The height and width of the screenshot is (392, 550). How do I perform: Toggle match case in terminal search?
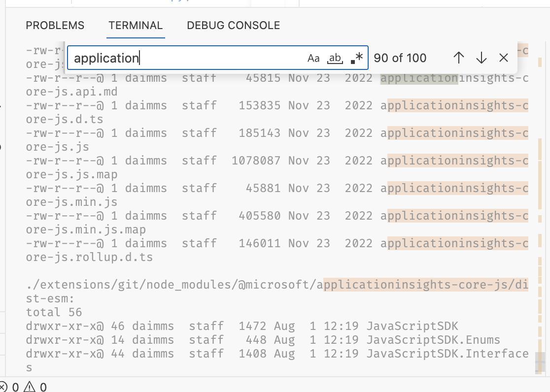point(313,58)
